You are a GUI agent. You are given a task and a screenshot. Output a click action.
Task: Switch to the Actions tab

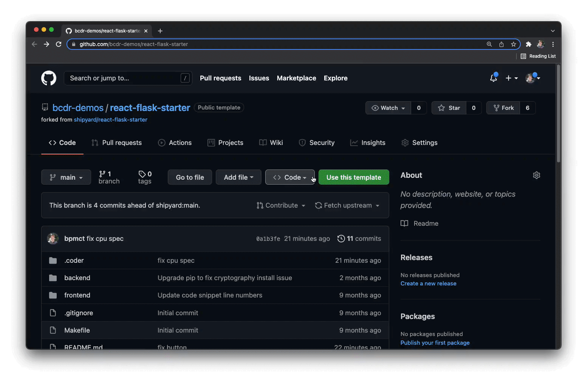175,143
